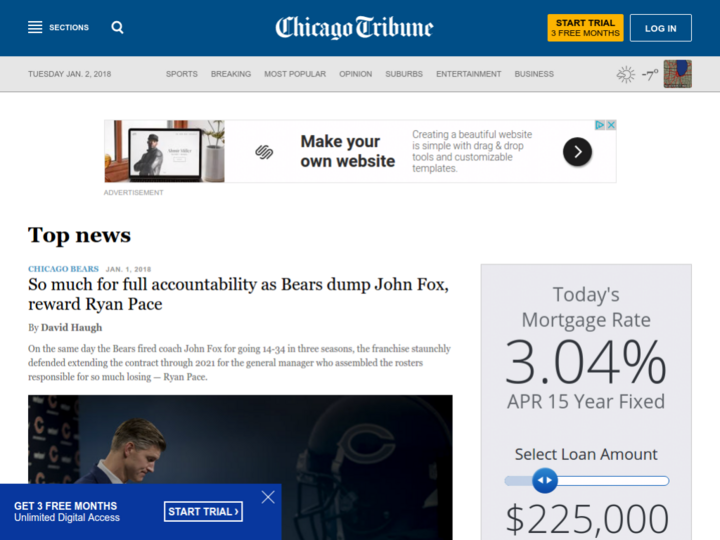720x540 pixels.
Task: Click the ad's round arrow button
Action: (x=577, y=152)
